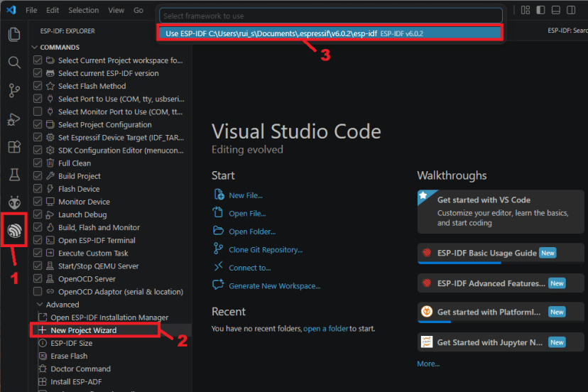Click the Build Project wrench icon

[x=50, y=176]
